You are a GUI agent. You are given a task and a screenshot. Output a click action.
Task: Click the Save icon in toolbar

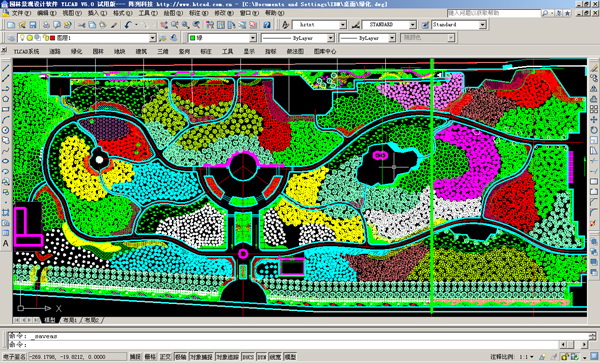33,25
